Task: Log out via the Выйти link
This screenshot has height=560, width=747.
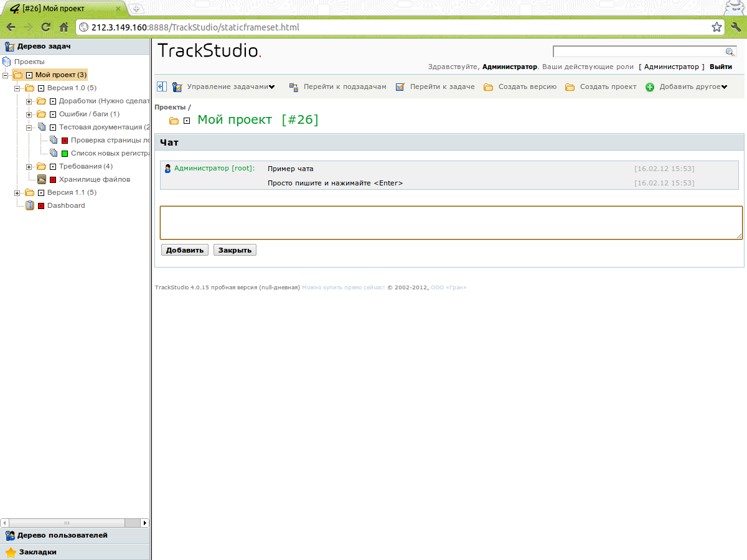Action: (721, 67)
